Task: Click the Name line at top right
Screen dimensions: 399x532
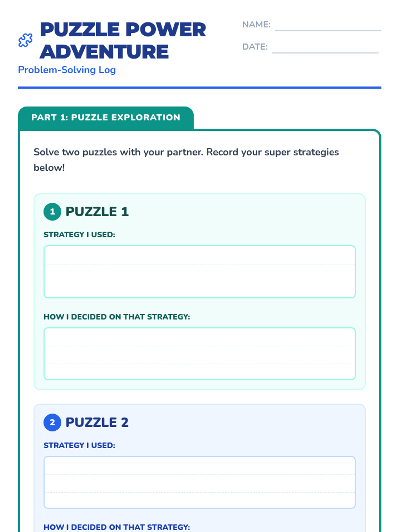Action: 328,26
